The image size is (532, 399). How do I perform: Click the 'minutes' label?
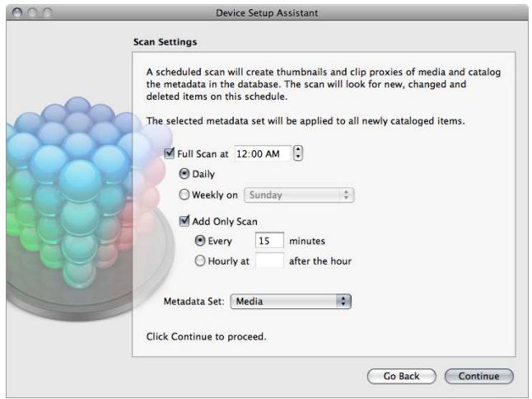pyautogui.click(x=307, y=241)
